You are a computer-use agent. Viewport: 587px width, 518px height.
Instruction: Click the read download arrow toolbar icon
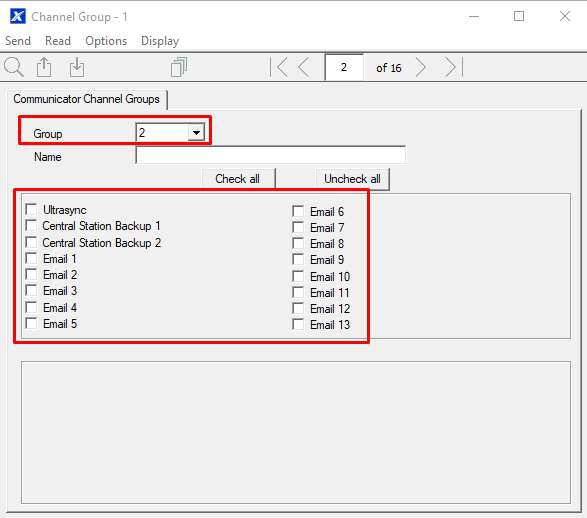(77, 67)
